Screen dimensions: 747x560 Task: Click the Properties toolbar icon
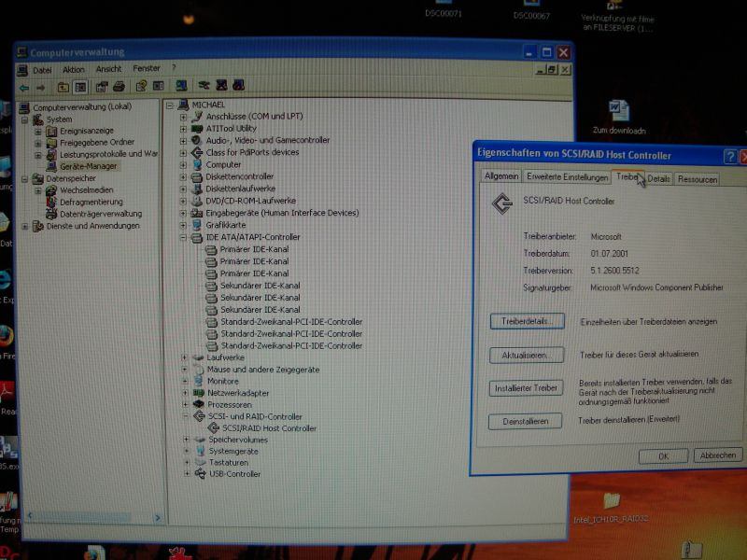(x=102, y=87)
